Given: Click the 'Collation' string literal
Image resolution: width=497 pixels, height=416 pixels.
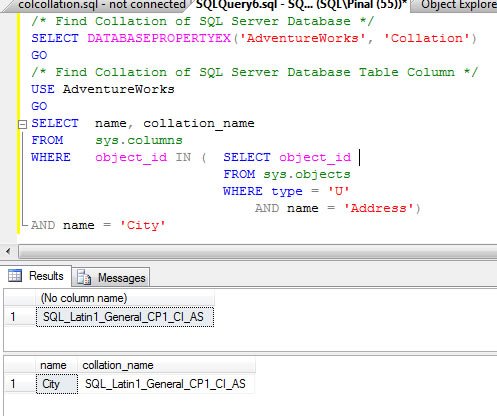Looking at the screenshot, I should tap(427, 38).
